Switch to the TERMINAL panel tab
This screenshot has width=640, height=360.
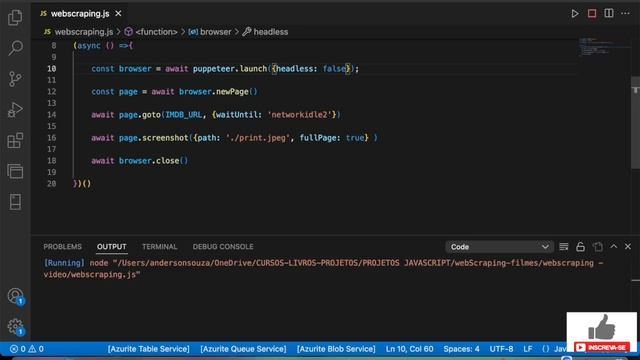pos(160,247)
